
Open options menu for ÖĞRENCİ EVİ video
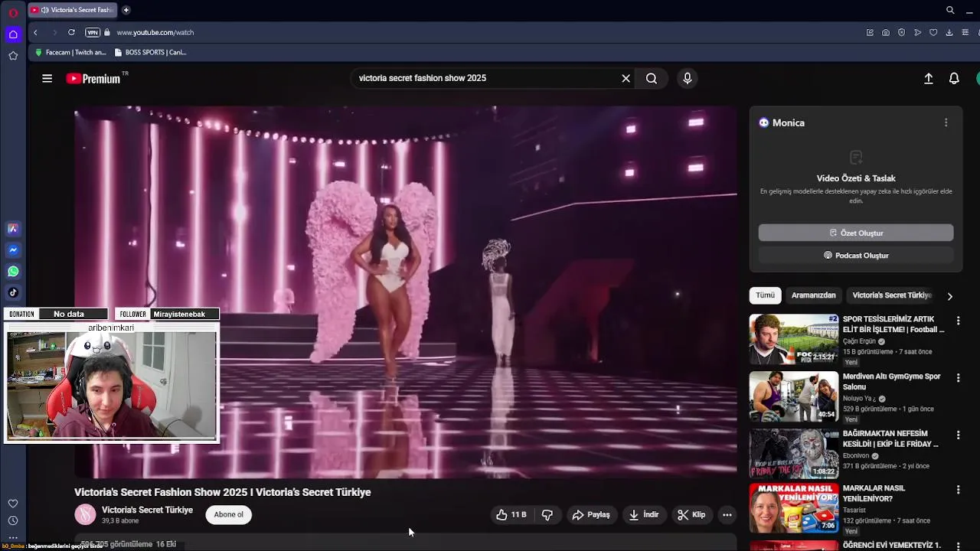pos(958,546)
